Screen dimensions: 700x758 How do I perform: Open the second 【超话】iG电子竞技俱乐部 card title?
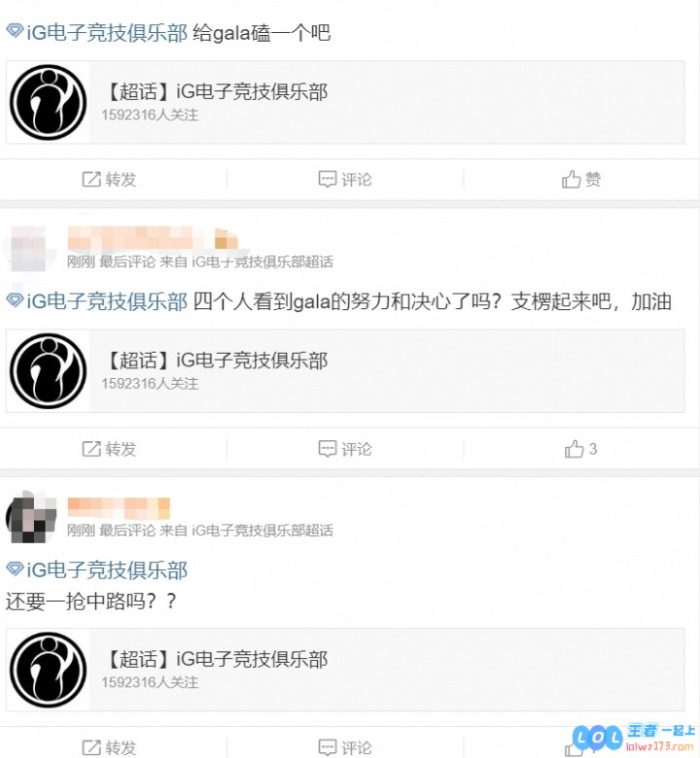(216, 361)
